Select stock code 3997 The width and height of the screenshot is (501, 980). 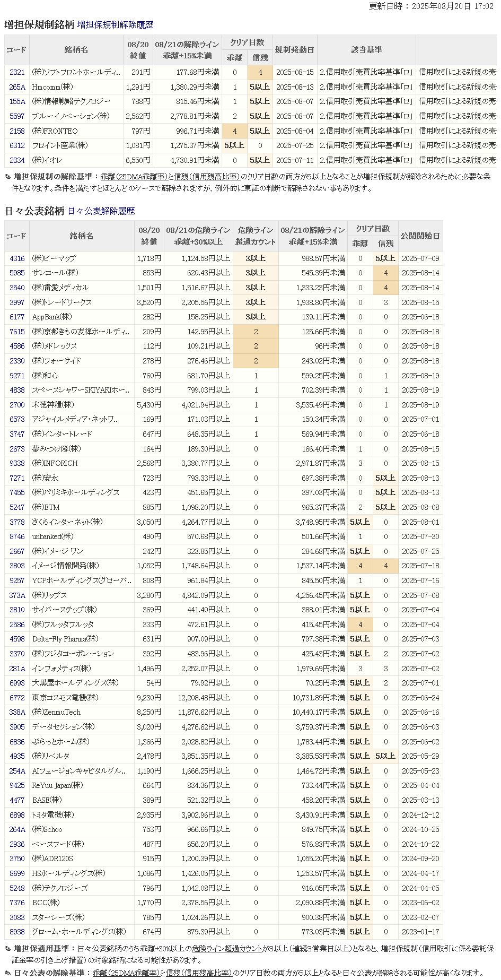(17, 302)
